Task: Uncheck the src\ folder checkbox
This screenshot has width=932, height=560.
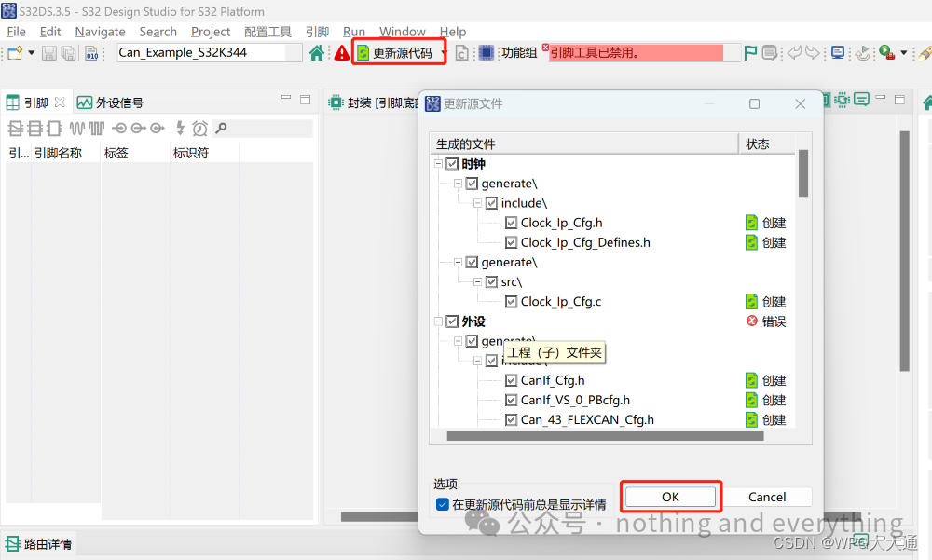Action: point(491,281)
